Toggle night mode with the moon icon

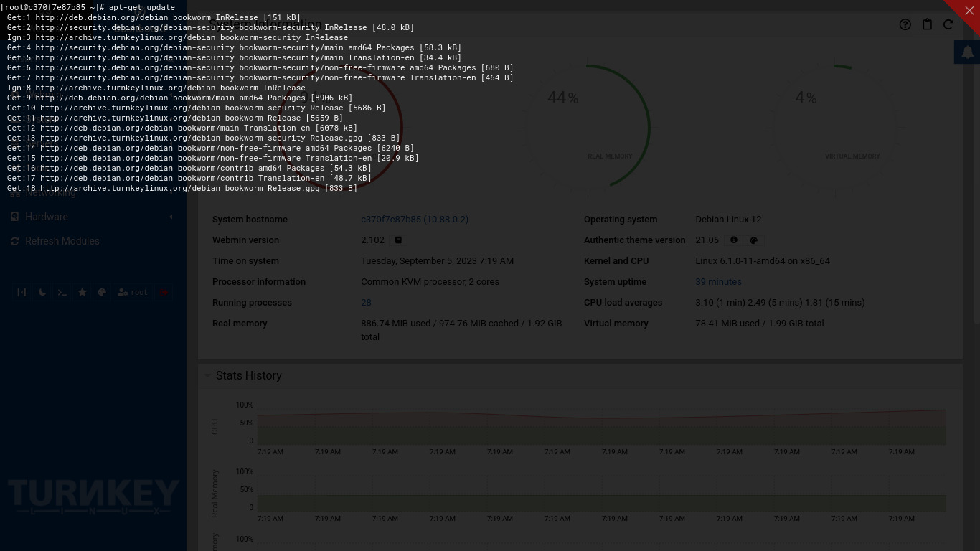click(x=42, y=292)
